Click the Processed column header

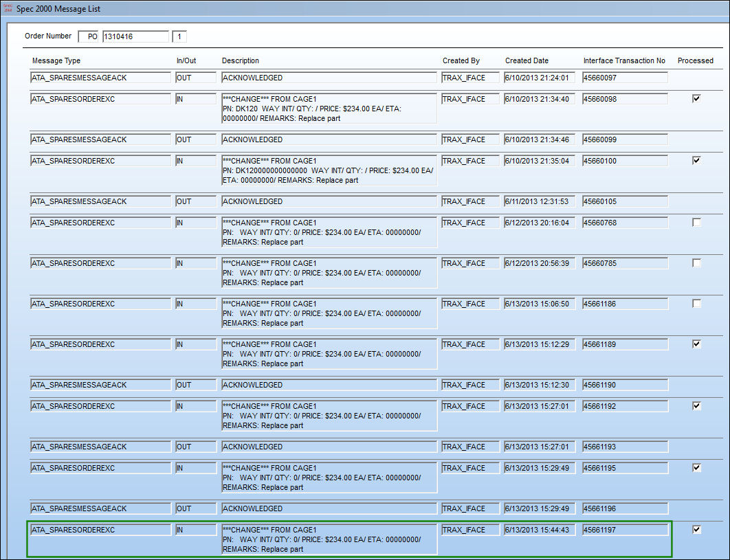696,60
